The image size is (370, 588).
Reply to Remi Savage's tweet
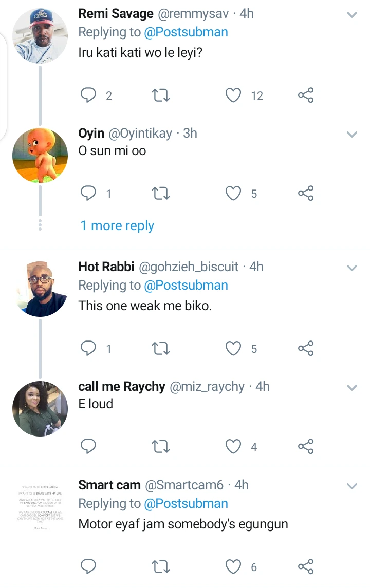(x=89, y=95)
